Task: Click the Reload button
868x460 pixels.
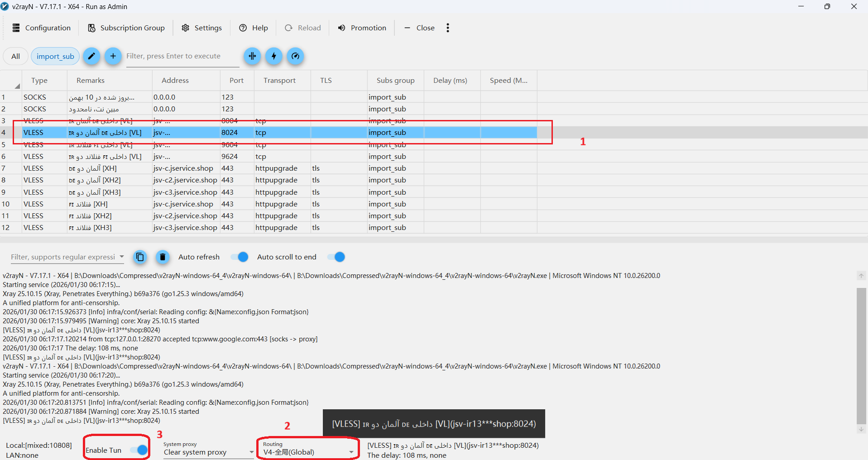Action: pos(303,28)
